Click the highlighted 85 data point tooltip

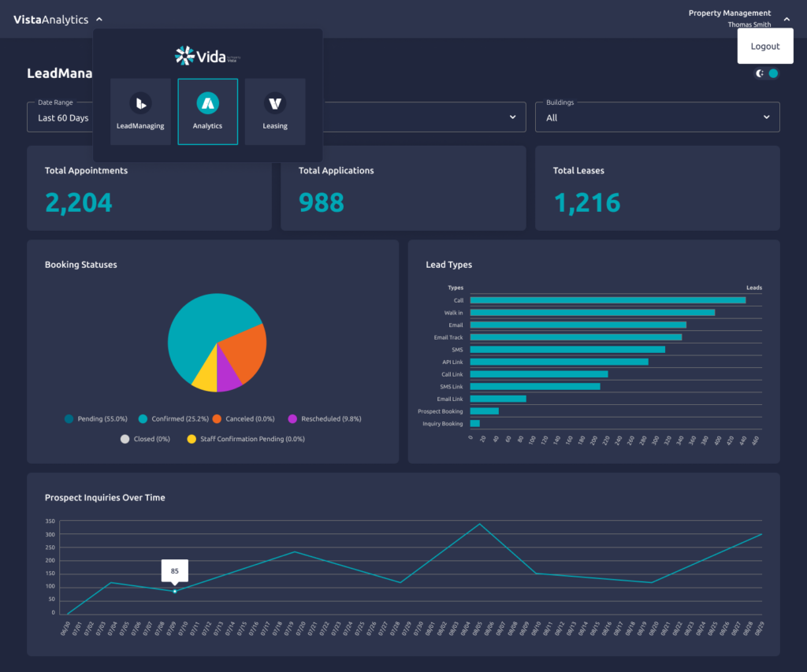[x=174, y=570]
